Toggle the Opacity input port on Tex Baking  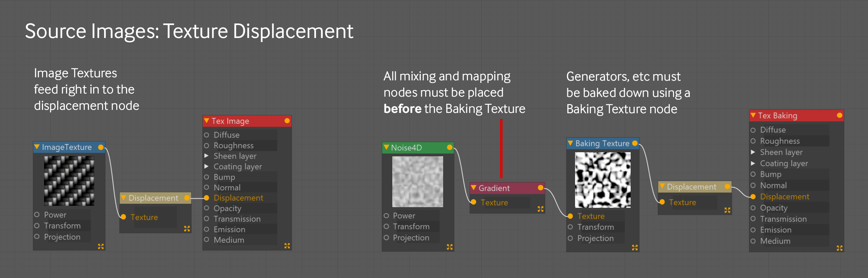[753, 208]
